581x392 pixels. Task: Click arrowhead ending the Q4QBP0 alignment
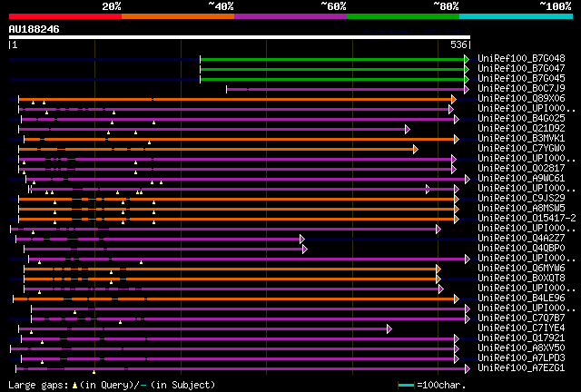305,249
